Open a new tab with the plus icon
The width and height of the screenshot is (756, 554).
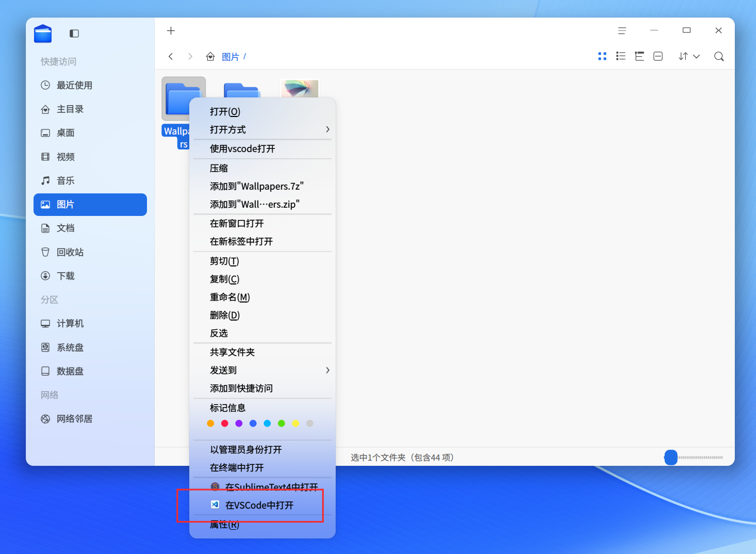(171, 31)
